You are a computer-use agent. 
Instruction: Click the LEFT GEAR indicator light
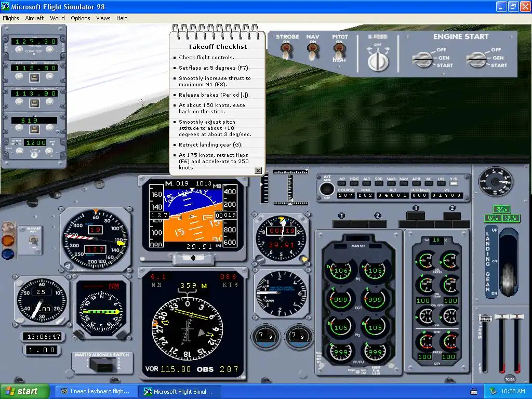tap(493, 218)
